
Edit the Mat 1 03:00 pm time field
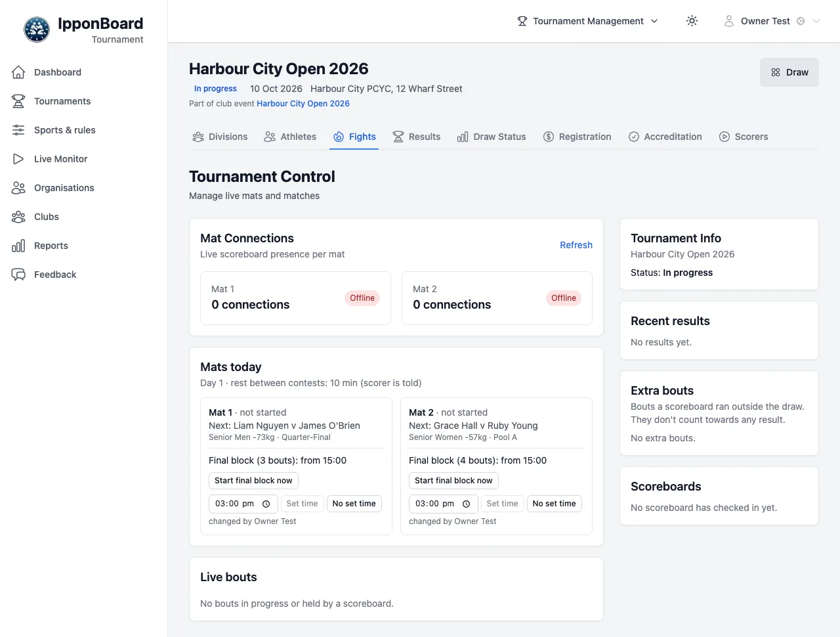pos(243,504)
